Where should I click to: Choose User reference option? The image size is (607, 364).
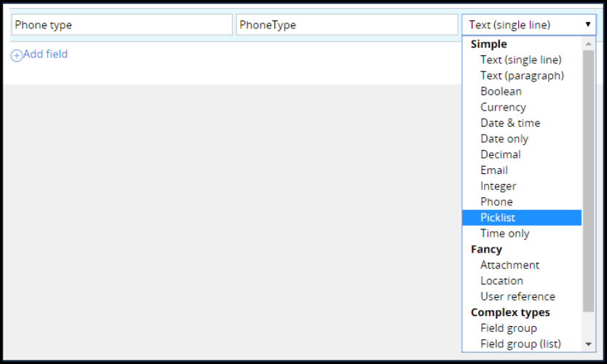pyautogui.click(x=517, y=296)
